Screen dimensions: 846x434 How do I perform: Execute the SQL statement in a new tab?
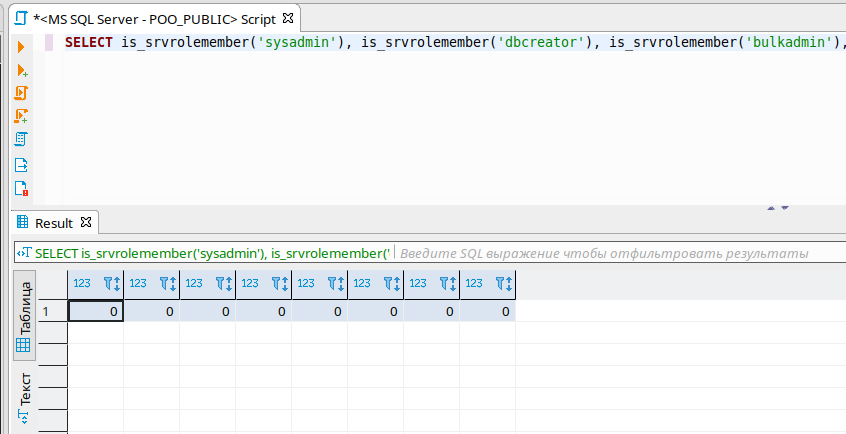(x=22, y=70)
